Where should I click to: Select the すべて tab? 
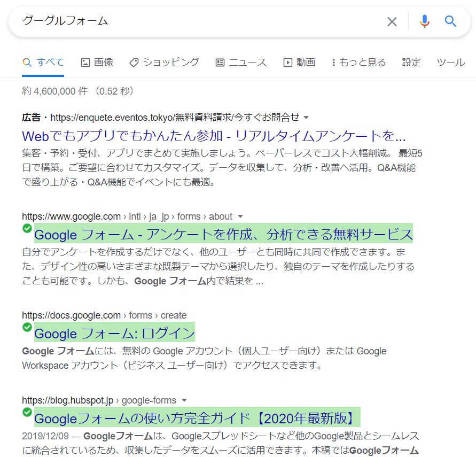(x=43, y=62)
